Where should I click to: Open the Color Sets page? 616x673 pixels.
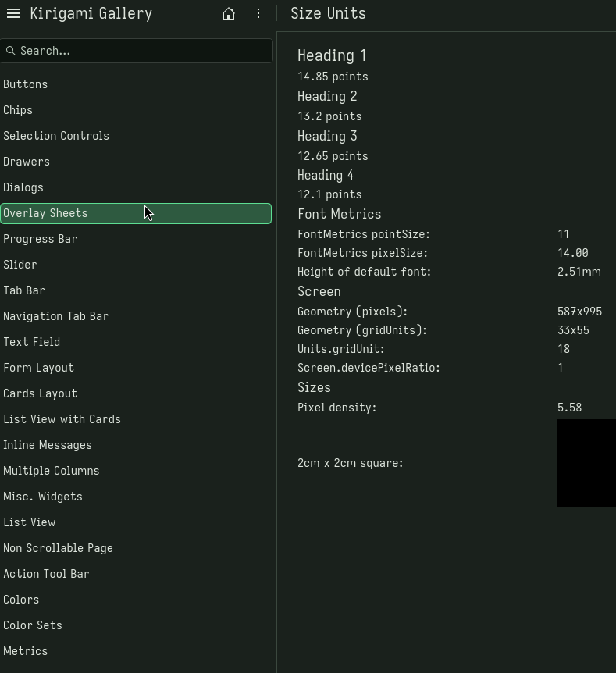pyautogui.click(x=33, y=625)
